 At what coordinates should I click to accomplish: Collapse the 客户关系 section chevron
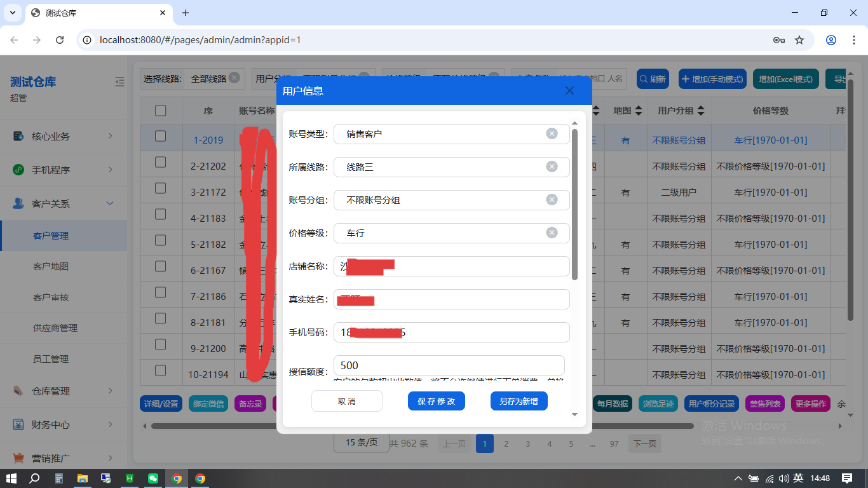click(109, 204)
